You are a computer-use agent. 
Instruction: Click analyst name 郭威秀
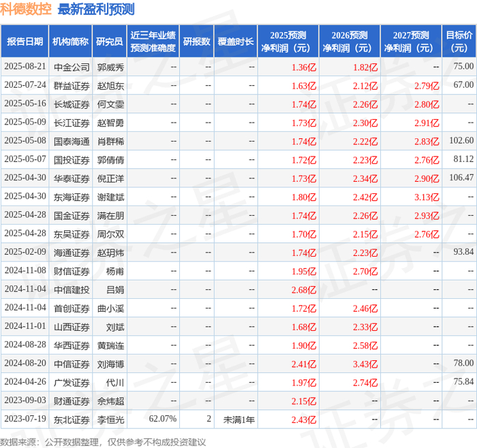pos(110,67)
